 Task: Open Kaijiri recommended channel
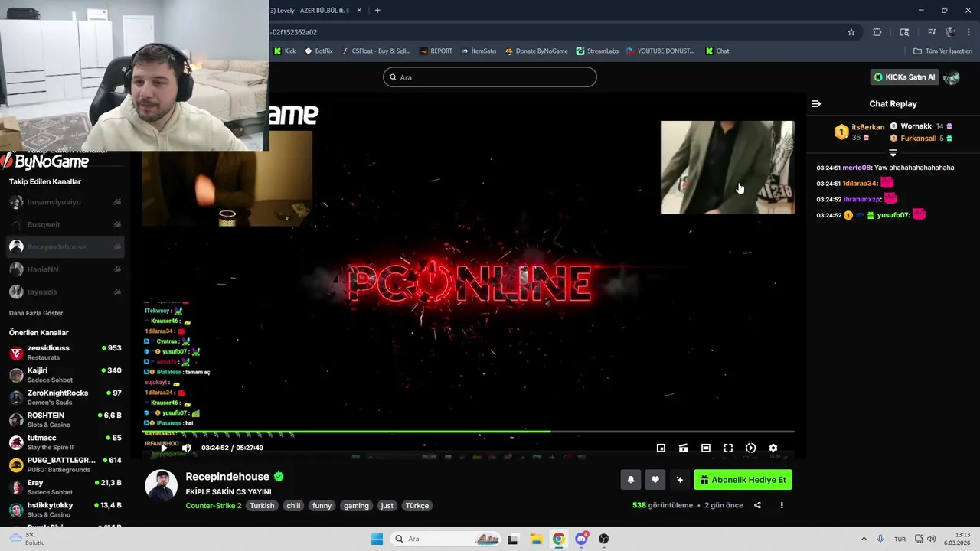(65, 374)
